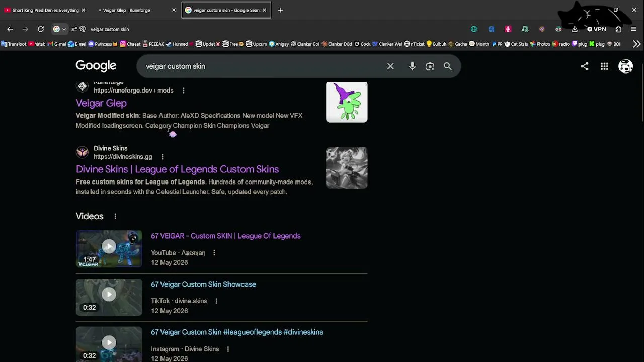Open the 67 VEIGAR - Custom SKIN video link
The image size is (644, 362).
(226, 236)
